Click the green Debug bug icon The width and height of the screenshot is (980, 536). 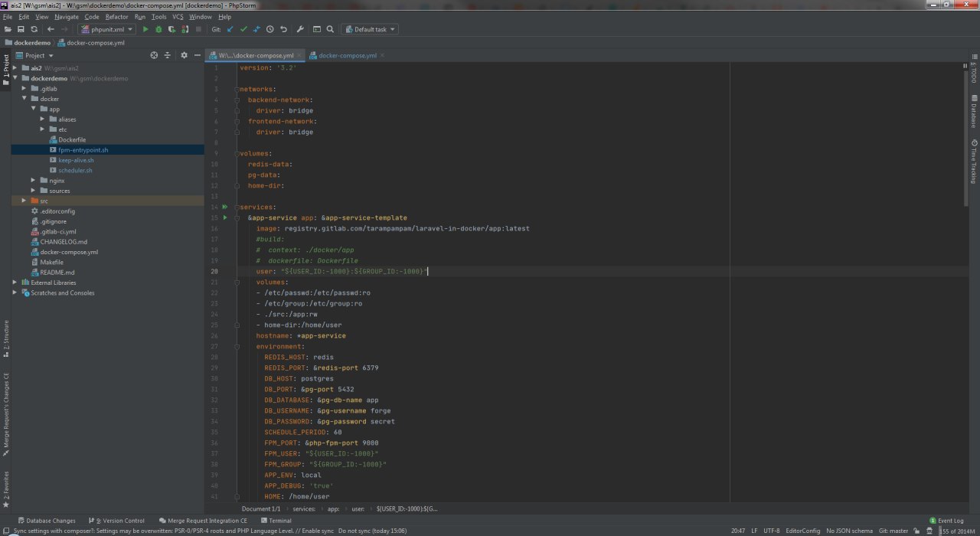[158, 29]
